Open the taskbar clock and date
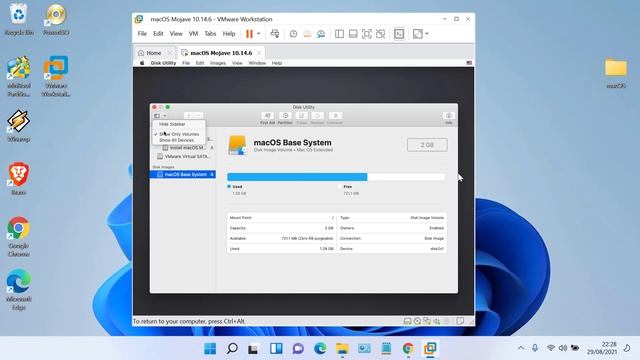 click(602, 348)
